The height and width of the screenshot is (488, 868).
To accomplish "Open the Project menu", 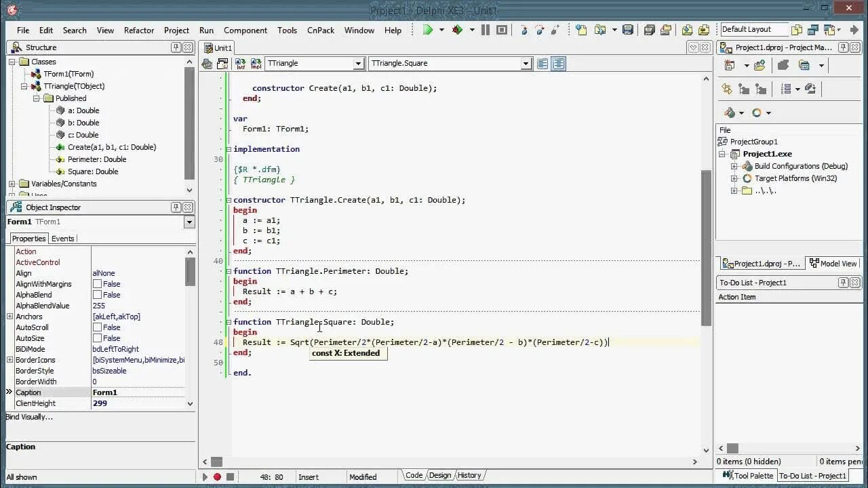I will (x=176, y=30).
